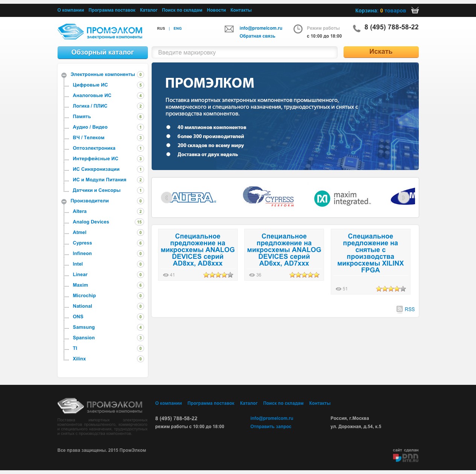Open the Cypress brand logo
Image resolution: width=476 pixels, height=474 pixels.
pos(268,197)
